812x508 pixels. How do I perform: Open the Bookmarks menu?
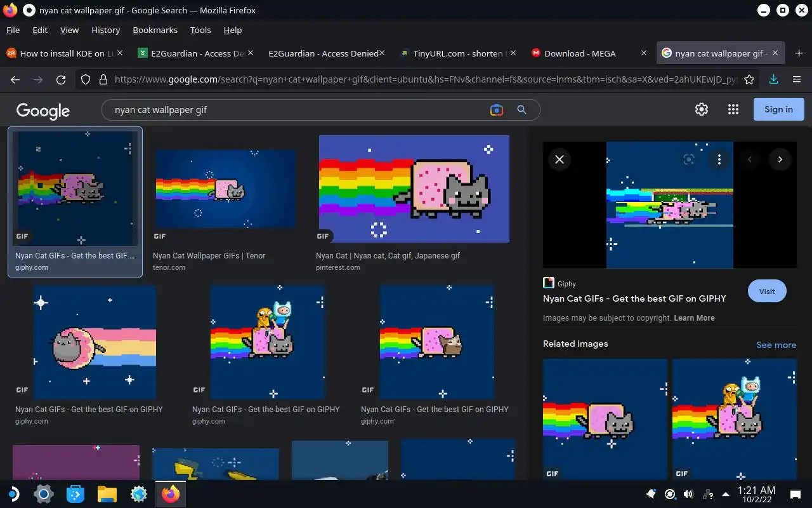[x=155, y=30]
